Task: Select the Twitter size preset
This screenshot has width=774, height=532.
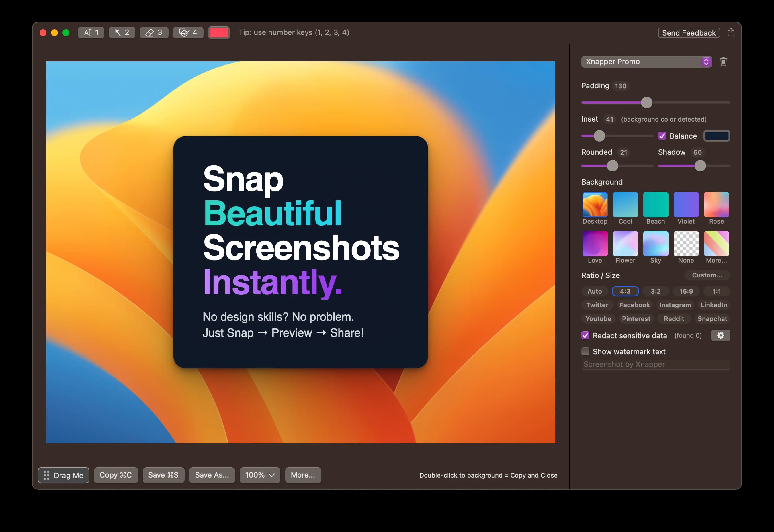Action: click(x=597, y=305)
